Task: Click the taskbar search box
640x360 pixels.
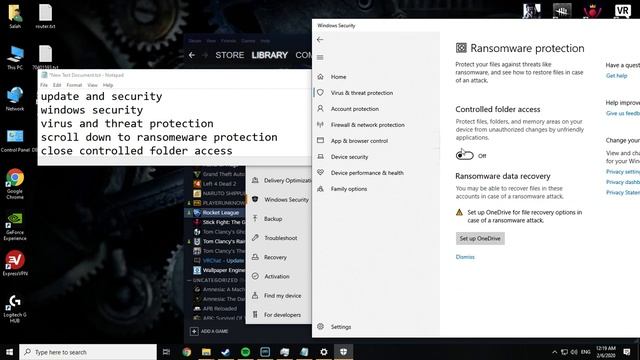Action: [x=88, y=352]
